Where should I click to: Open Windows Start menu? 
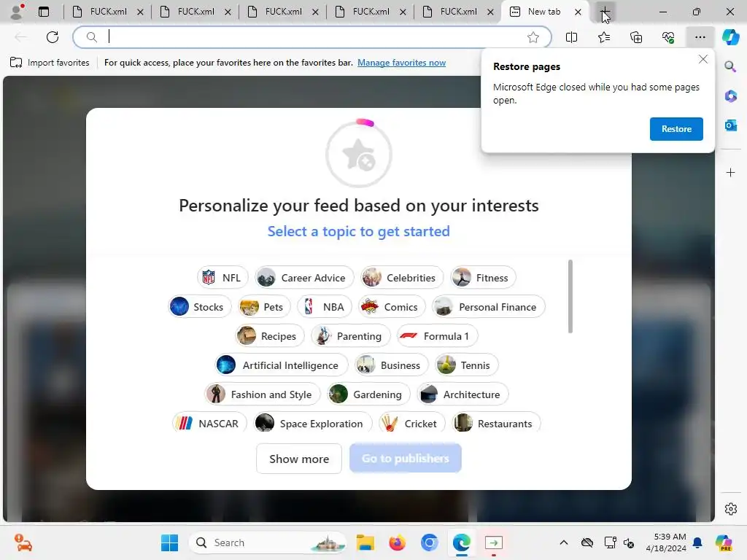click(x=169, y=542)
